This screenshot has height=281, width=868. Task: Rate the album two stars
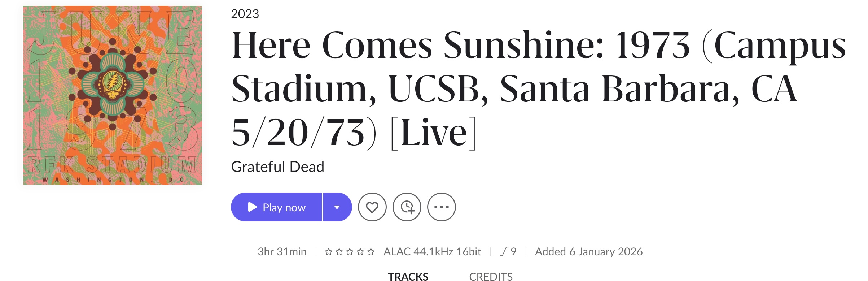click(339, 252)
